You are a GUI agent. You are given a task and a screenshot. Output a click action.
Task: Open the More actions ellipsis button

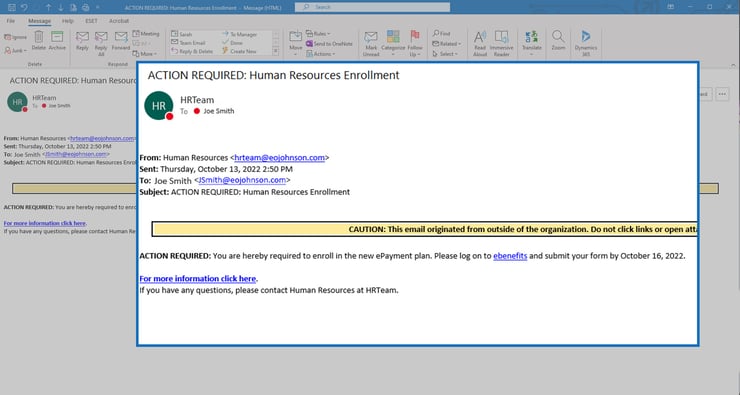coord(723,94)
